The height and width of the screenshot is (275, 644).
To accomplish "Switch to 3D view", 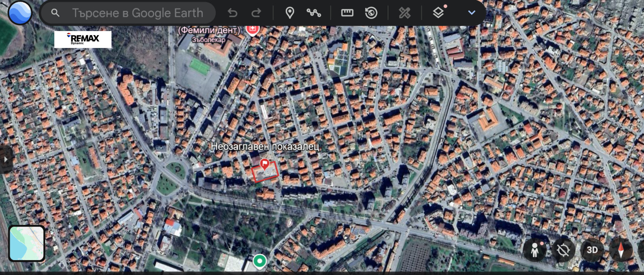I will click(592, 250).
